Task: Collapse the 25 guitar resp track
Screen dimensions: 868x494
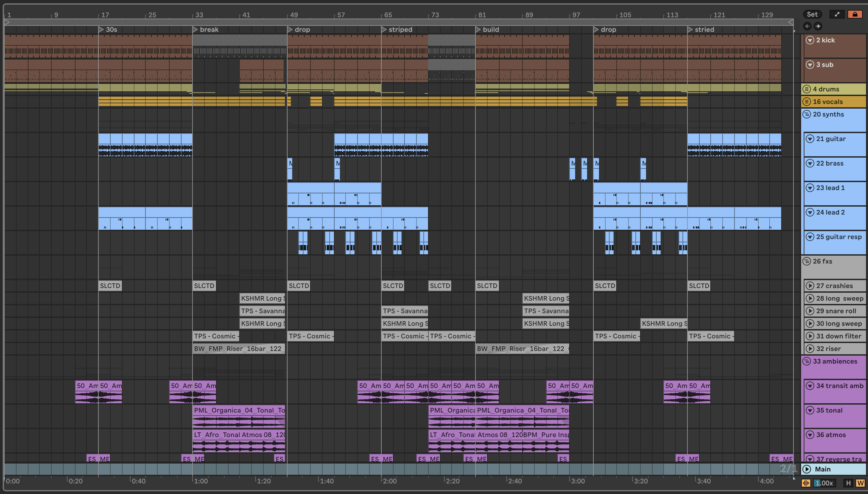Action: pos(810,237)
